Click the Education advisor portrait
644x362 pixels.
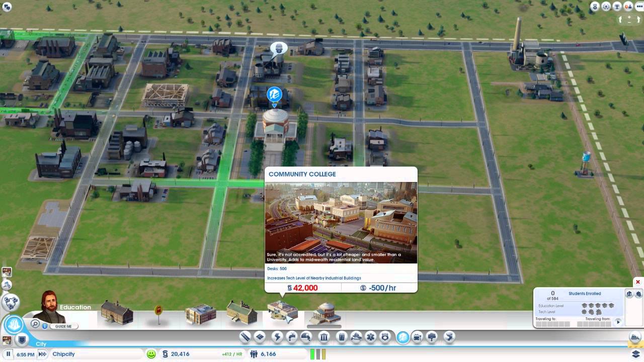pyautogui.click(x=49, y=306)
